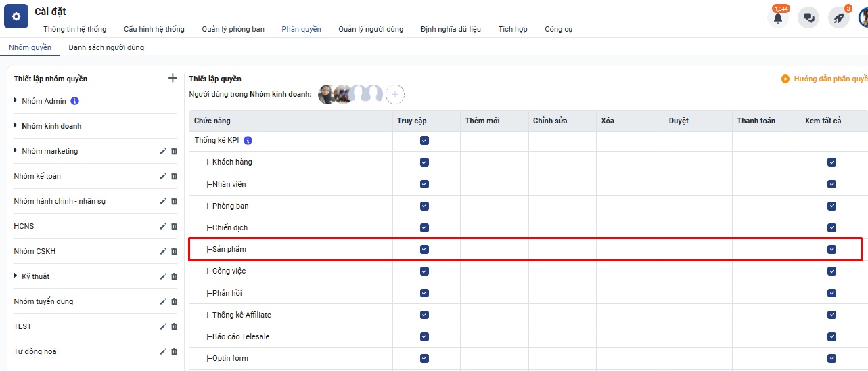Image resolution: width=868 pixels, height=371 pixels.
Task: Expand the Nhóm marketing group
Action: point(16,151)
